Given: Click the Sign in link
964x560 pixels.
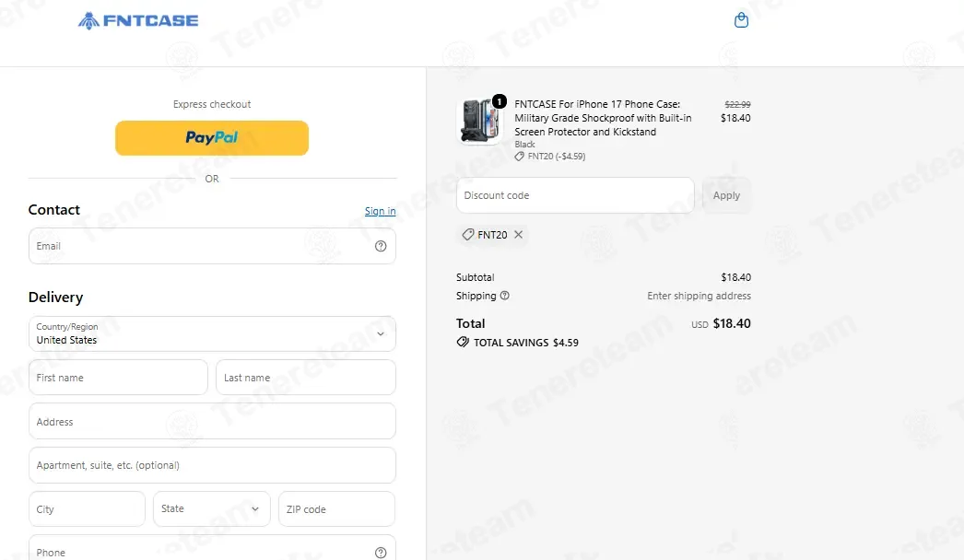Looking at the screenshot, I should point(380,211).
